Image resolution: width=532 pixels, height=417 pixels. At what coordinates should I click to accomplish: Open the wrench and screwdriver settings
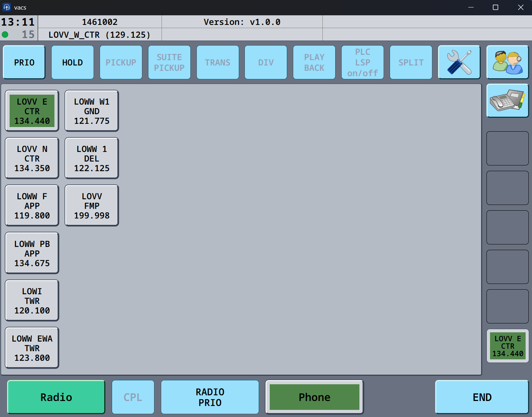[x=459, y=62]
